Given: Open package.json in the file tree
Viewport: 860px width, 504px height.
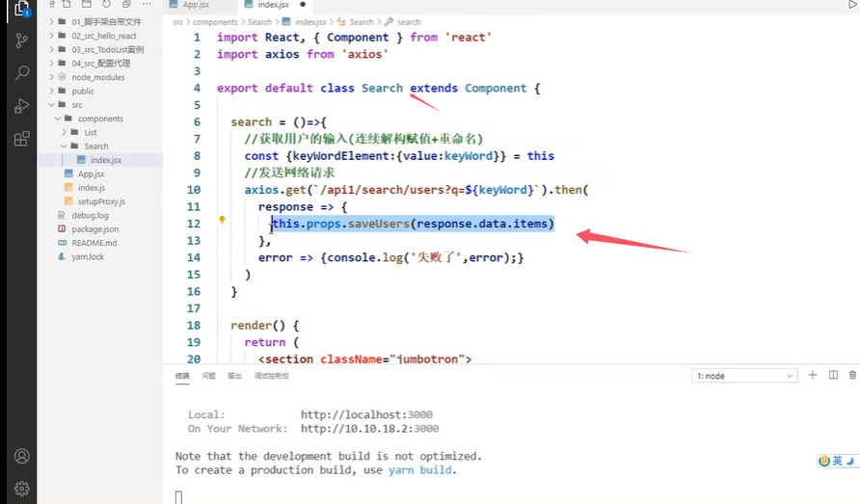Looking at the screenshot, I should (101, 229).
